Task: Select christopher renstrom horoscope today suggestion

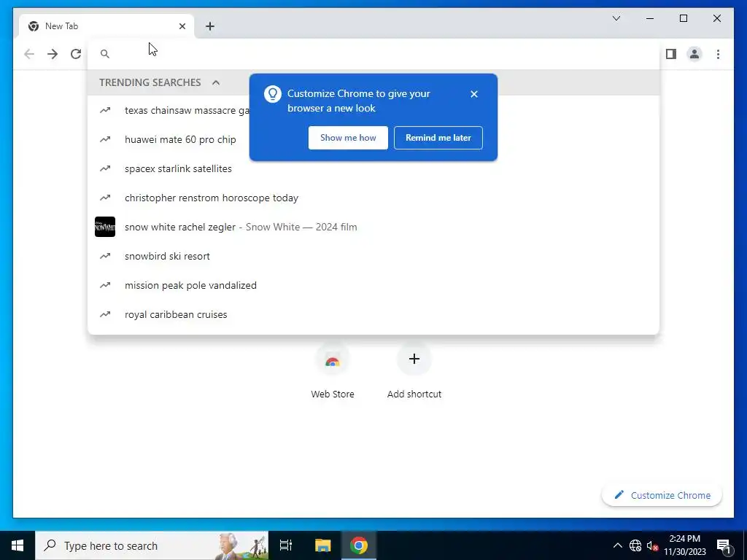Action: 373,198
